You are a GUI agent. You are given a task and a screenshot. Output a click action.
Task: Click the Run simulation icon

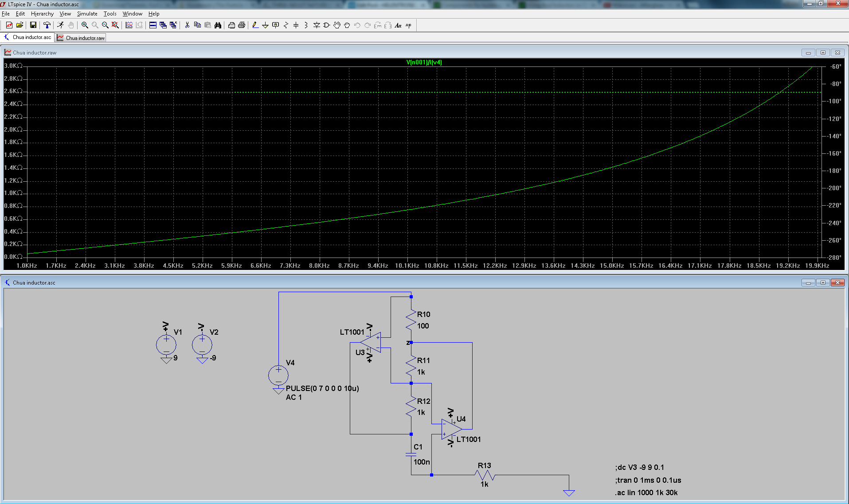coord(60,25)
